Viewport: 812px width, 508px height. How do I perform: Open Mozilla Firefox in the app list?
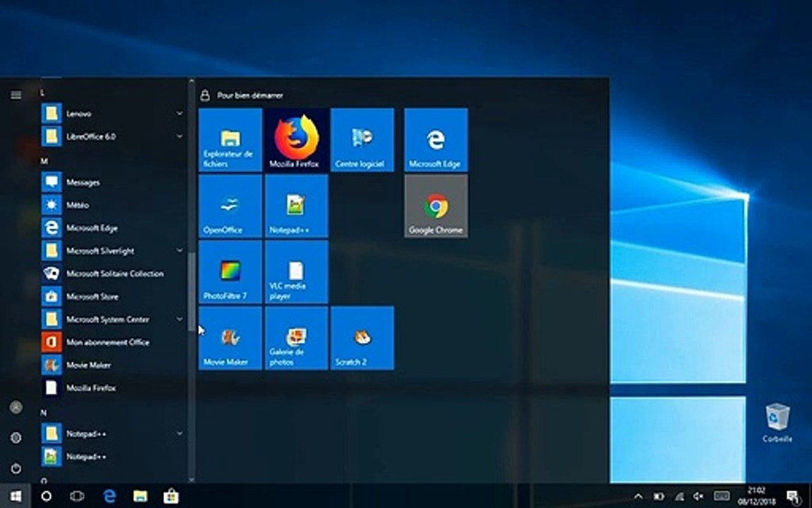[113, 387]
